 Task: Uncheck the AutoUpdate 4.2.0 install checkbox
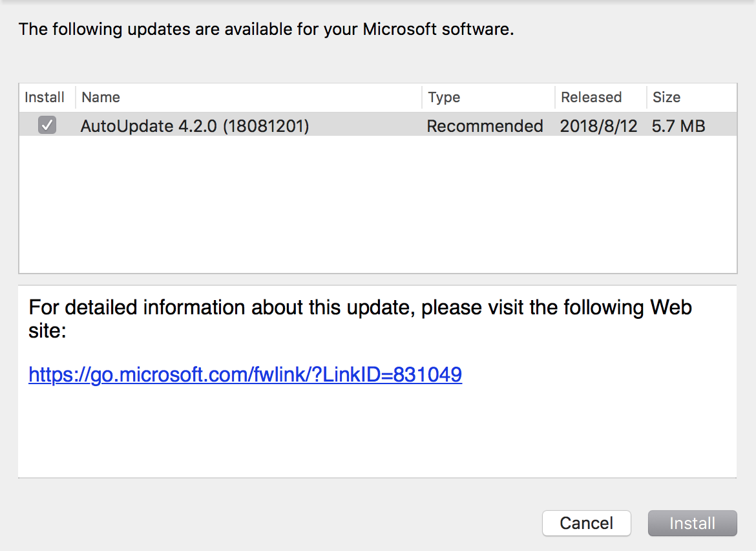click(x=47, y=125)
